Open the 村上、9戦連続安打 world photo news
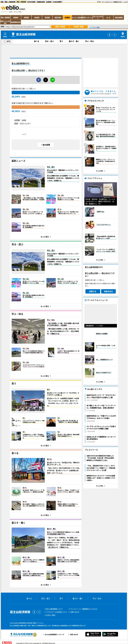 [104, 359]
